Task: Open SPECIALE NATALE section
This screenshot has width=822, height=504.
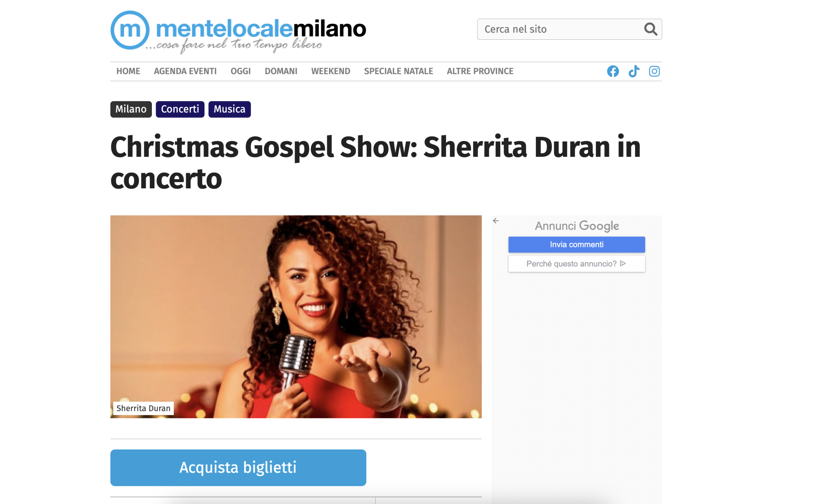Action: tap(398, 71)
